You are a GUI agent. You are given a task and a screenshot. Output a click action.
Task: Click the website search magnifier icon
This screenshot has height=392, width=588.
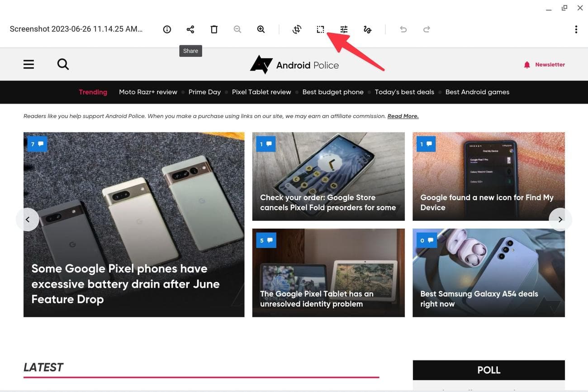(x=63, y=64)
